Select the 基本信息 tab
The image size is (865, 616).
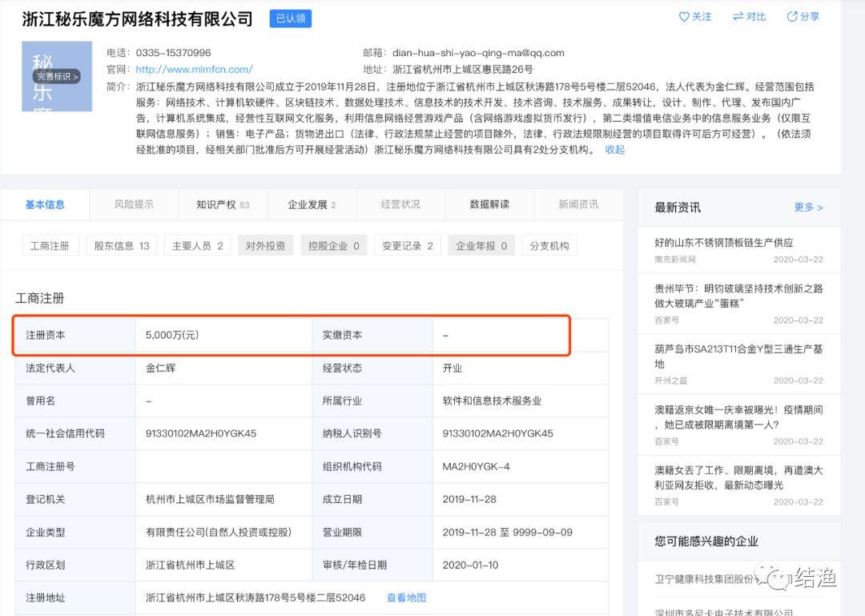pos(45,204)
